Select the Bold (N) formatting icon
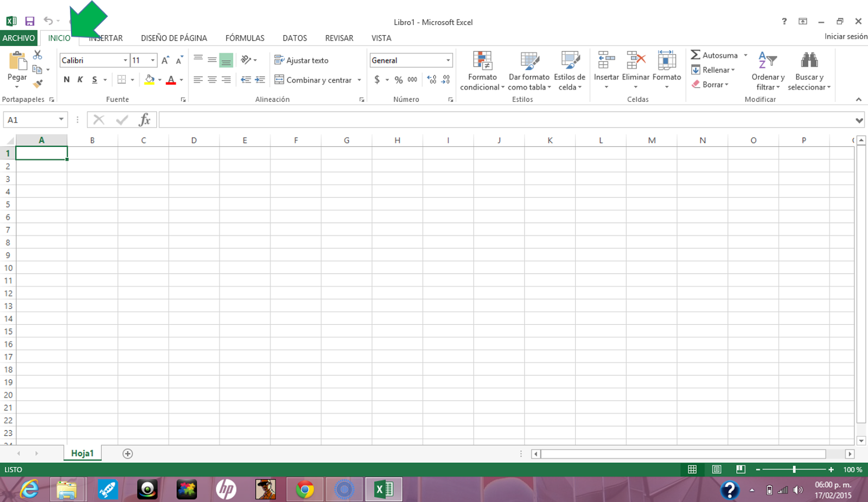Viewport: 868px width, 502px height. point(66,79)
